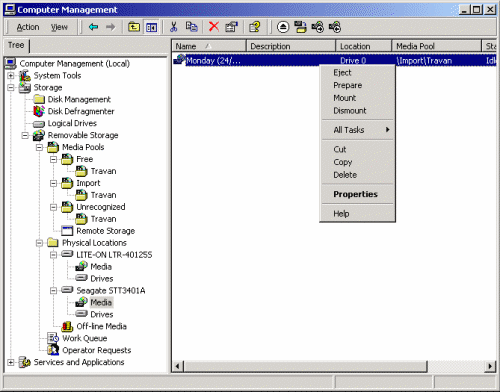The height and width of the screenshot is (392, 500).
Task: Expand the Services and Applications node
Action: (x=11, y=362)
